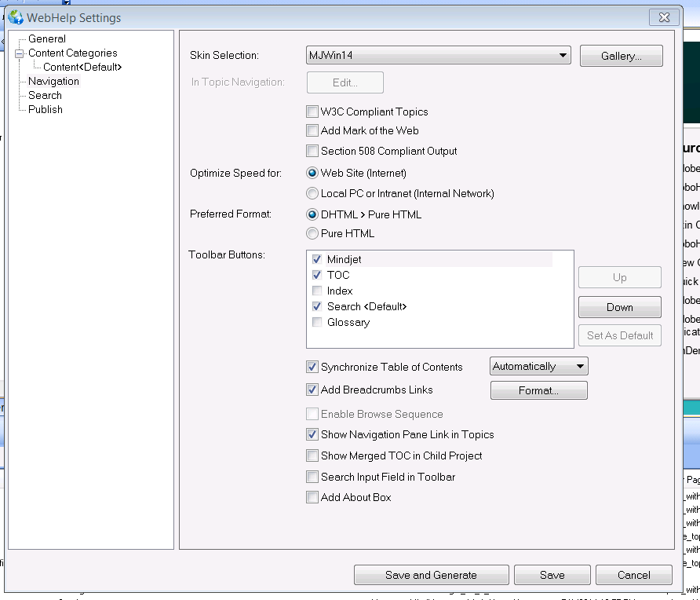Select Content Categories tree item

pos(73,53)
